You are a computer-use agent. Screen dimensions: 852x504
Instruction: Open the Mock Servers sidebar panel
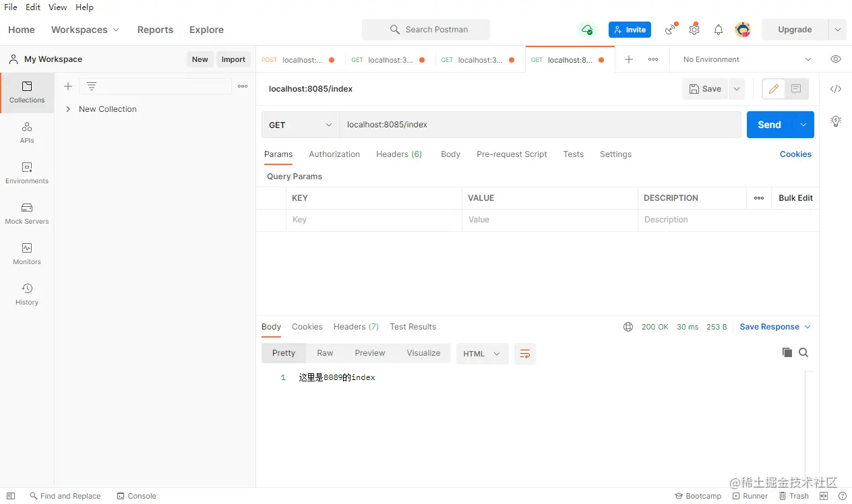[27, 214]
